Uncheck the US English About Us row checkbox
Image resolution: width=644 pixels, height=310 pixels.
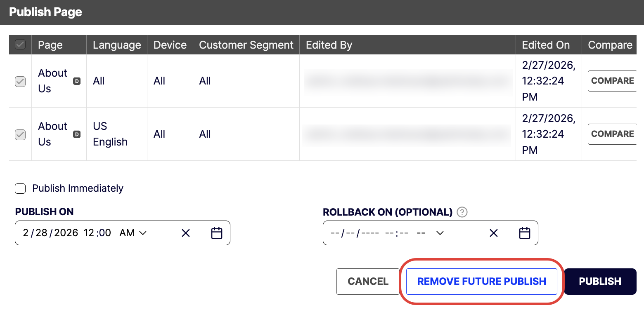[20, 134]
